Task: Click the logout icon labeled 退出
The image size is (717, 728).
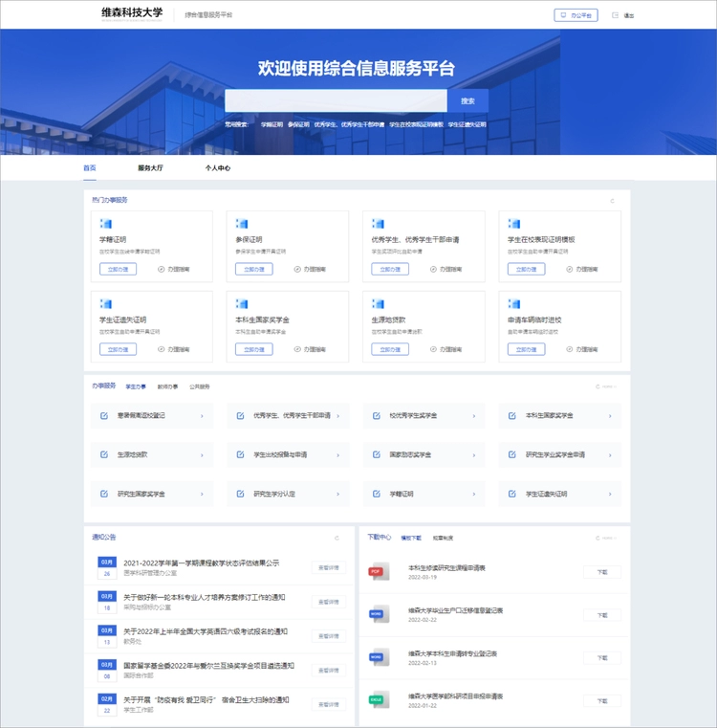Action: coord(615,15)
